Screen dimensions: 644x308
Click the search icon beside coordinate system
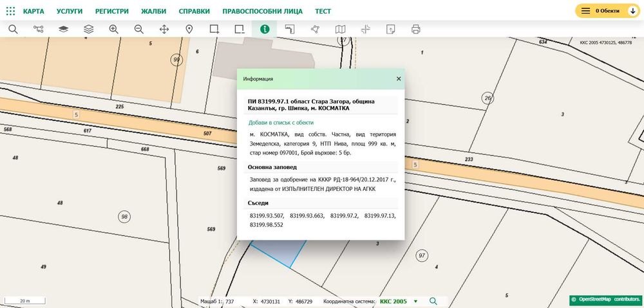433,301
